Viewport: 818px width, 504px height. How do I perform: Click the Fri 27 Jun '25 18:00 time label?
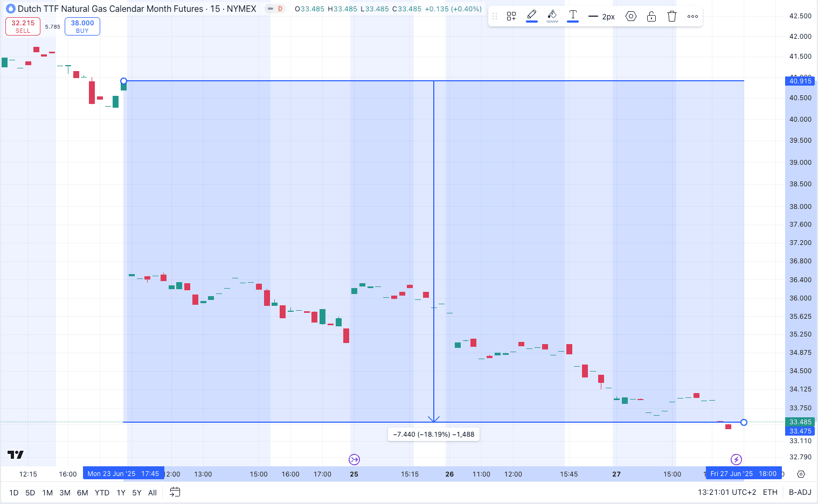tap(744, 474)
